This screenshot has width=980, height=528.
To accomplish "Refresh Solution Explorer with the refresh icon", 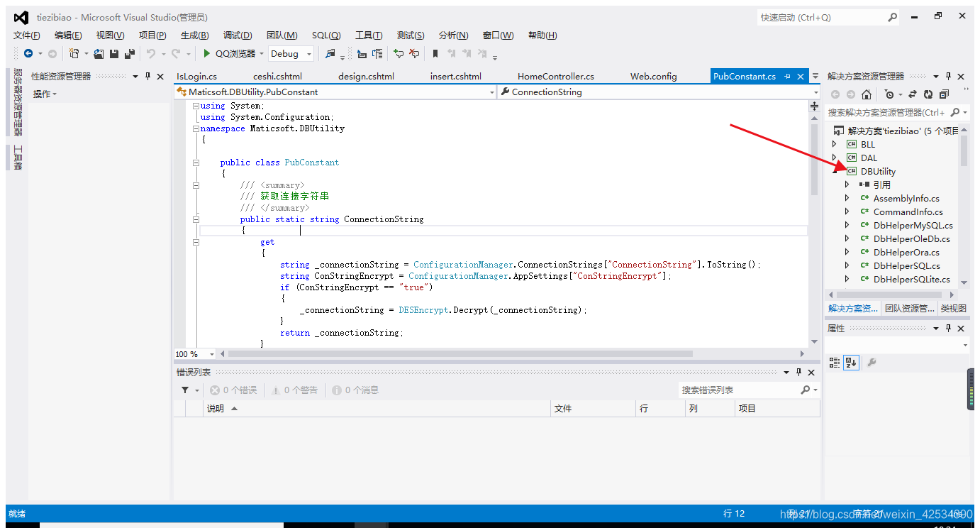I will point(928,94).
